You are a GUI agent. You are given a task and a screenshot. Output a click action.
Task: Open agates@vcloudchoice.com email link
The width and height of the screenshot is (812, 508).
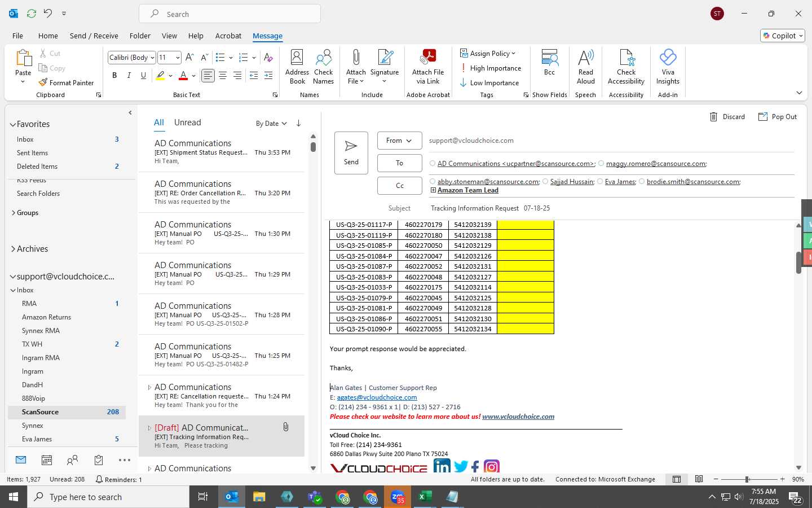click(377, 397)
